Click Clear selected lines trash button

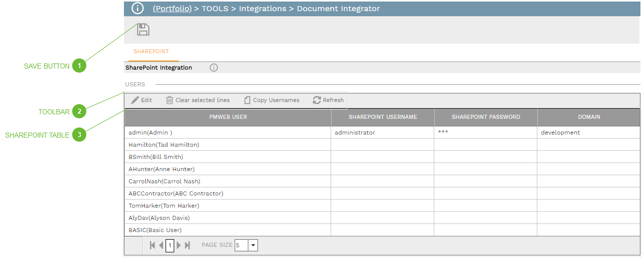coord(198,100)
